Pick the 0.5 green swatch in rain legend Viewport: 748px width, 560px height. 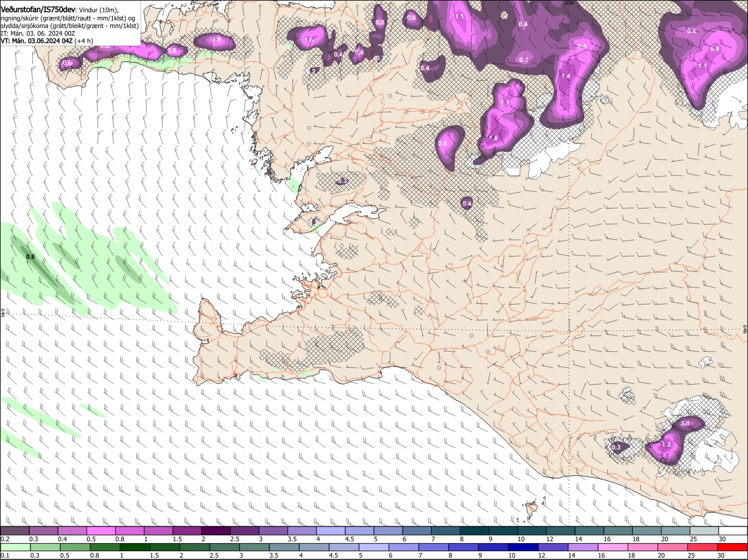(x=75, y=547)
